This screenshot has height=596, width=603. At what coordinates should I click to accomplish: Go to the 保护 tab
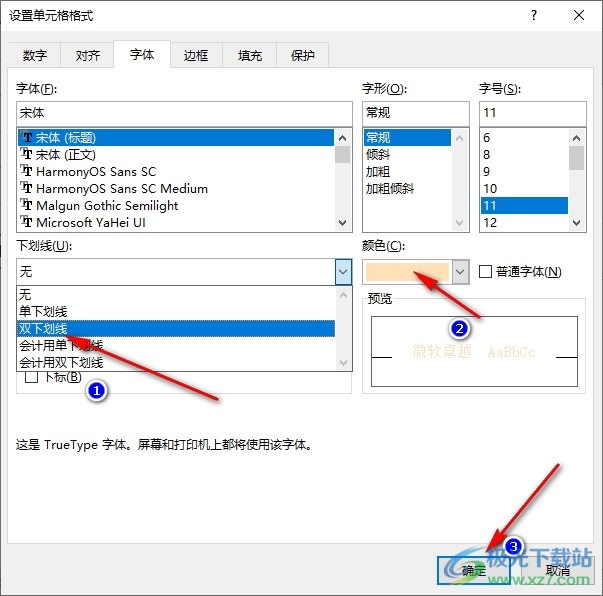(302, 55)
